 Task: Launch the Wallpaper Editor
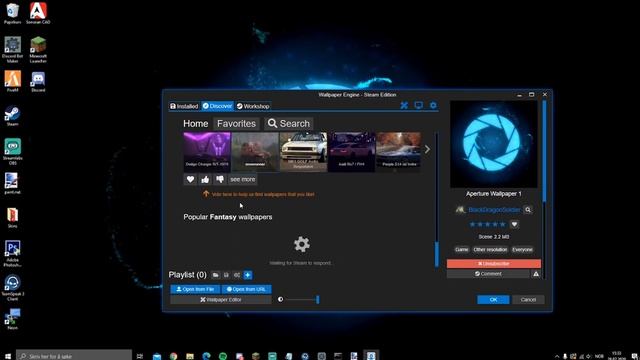tap(221, 300)
